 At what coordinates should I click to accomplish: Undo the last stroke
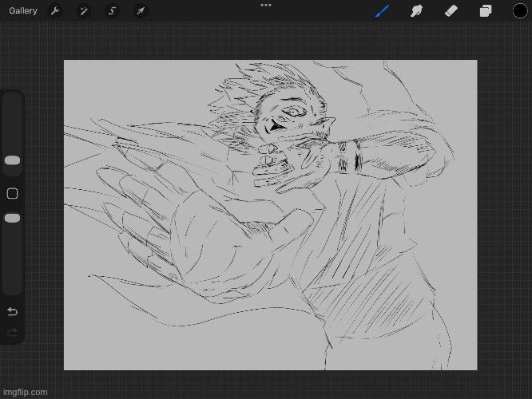12,311
